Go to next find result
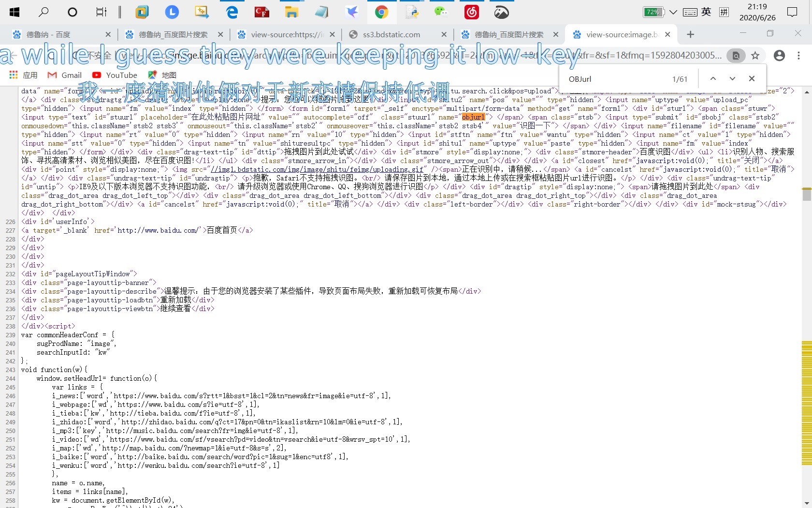This screenshot has width=812, height=508. (x=732, y=78)
